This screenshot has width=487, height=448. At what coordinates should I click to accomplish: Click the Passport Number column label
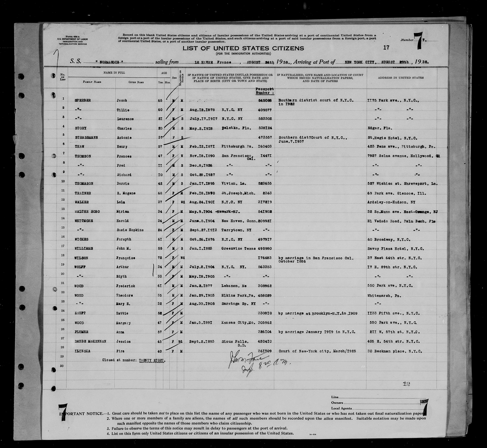(265, 91)
